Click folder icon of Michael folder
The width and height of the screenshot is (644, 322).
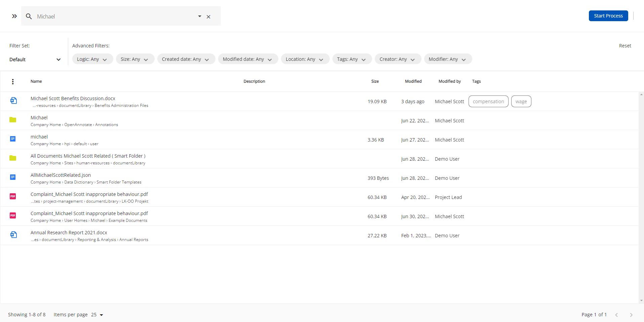(x=13, y=120)
